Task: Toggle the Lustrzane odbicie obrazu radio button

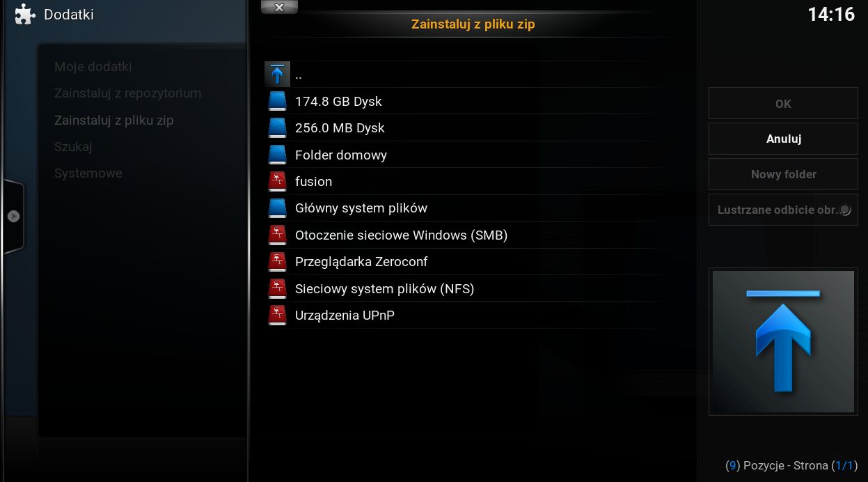Action: pos(844,210)
